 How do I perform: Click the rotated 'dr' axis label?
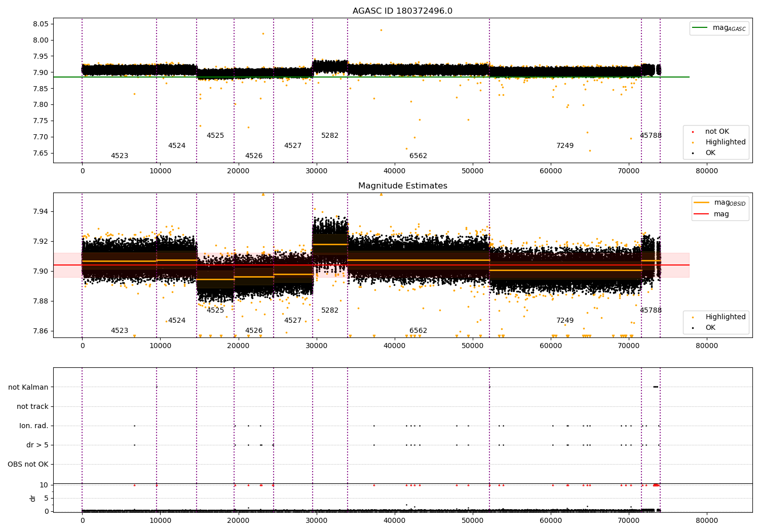pos(33,498)
